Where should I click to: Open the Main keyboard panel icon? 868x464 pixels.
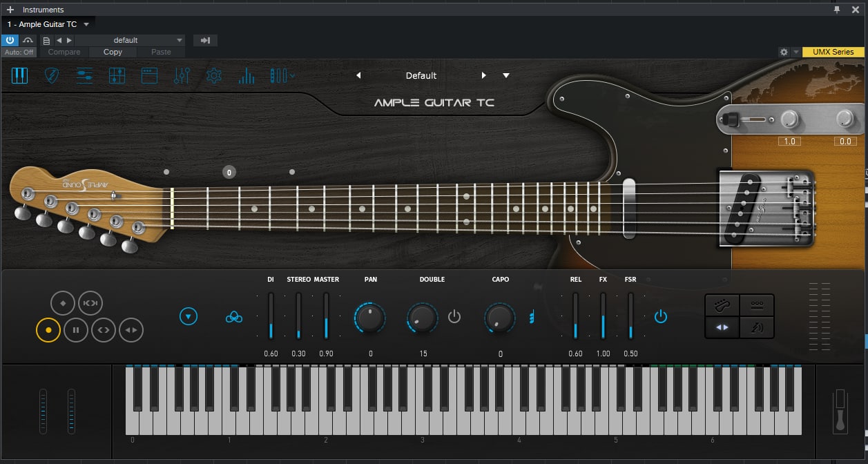[19, 75]
